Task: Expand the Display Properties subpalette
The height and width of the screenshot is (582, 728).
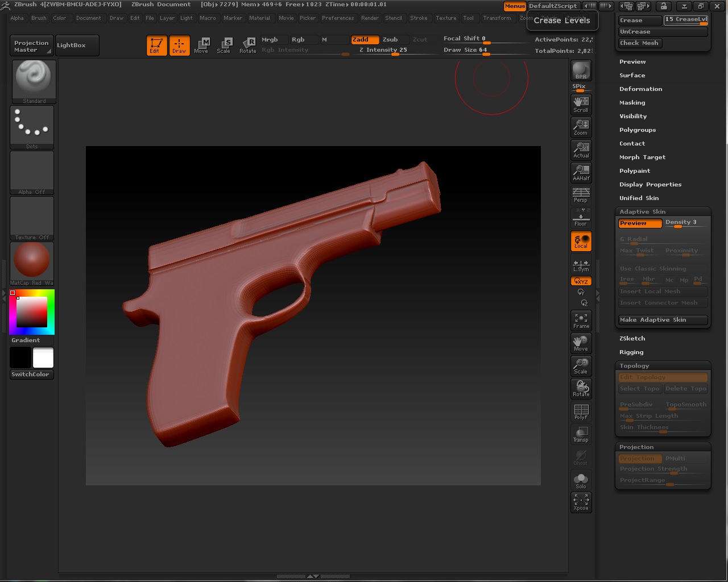Action: point(651,184)
